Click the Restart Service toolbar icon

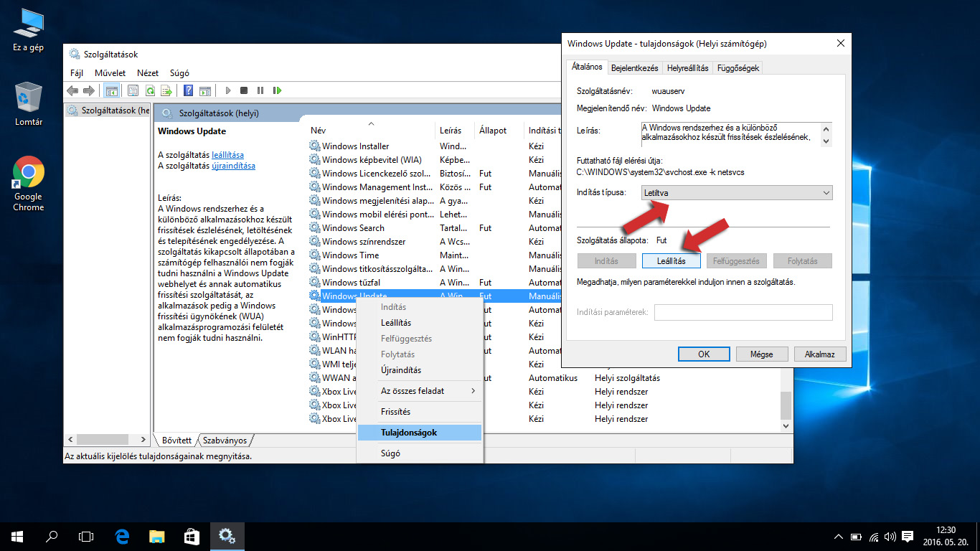[277, 90]
